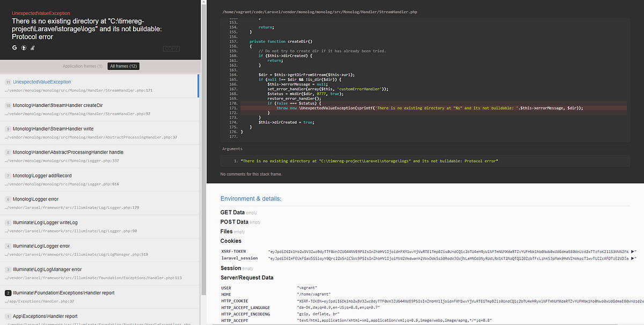Search this error on Google
This screenshot has width=644, height=325.
pos(14,48)
